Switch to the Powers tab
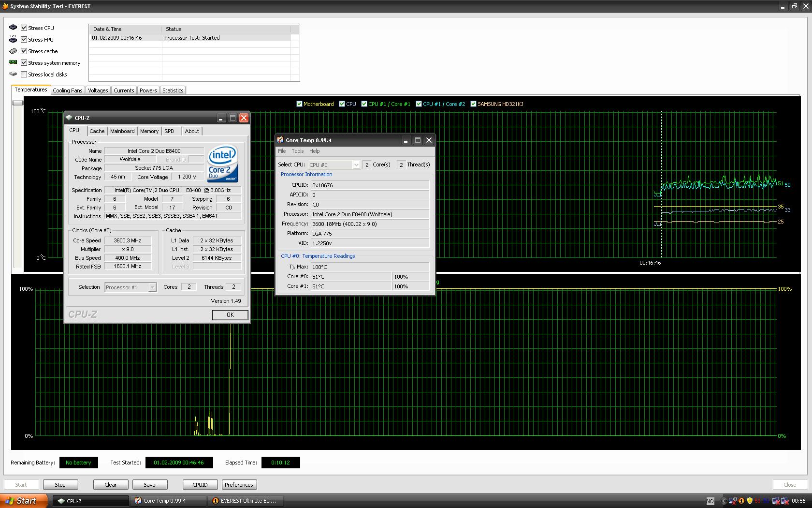This screenshot has height=508, width=812. [148, 90]
